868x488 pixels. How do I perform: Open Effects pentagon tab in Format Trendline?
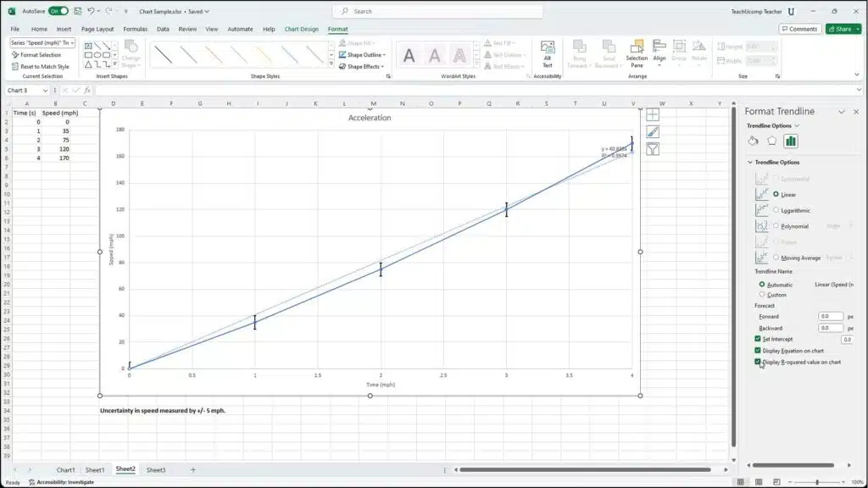[771, 141]
